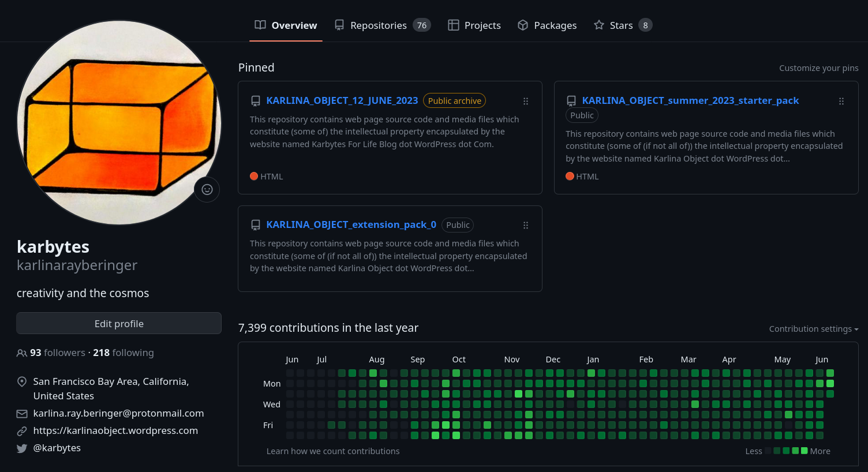Open the Contribution settings dropdown
Image resolution: width=868 pixels, height=472 pixels.
click(814, 329)
